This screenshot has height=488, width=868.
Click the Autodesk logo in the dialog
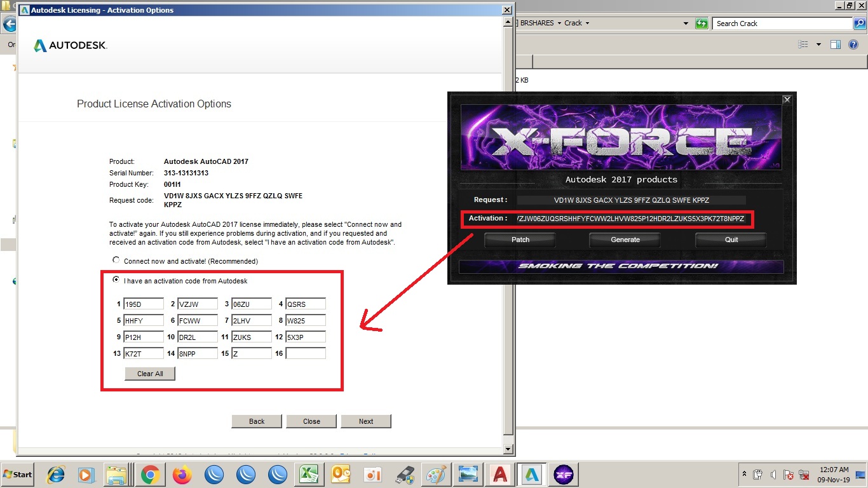[71, 46]
